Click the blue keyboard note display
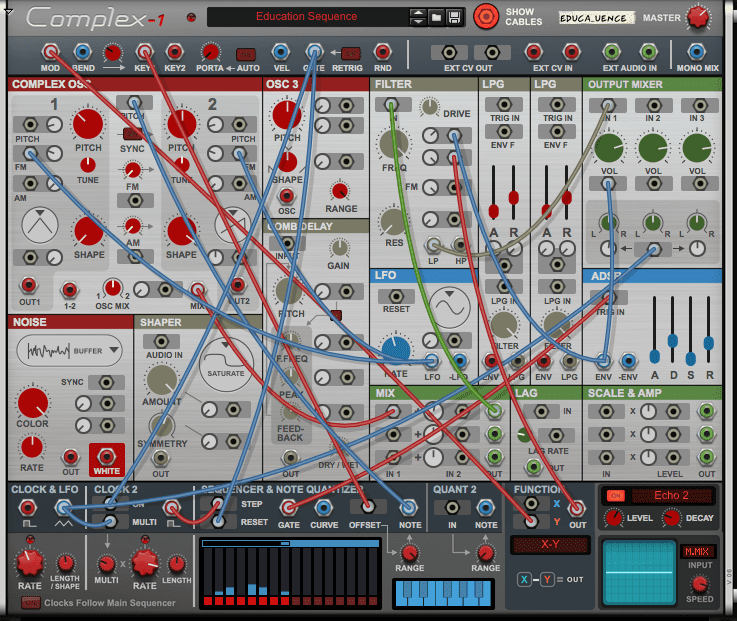Image resolution: width=737 pixels, height=621 pixels. tap(443, 593)
